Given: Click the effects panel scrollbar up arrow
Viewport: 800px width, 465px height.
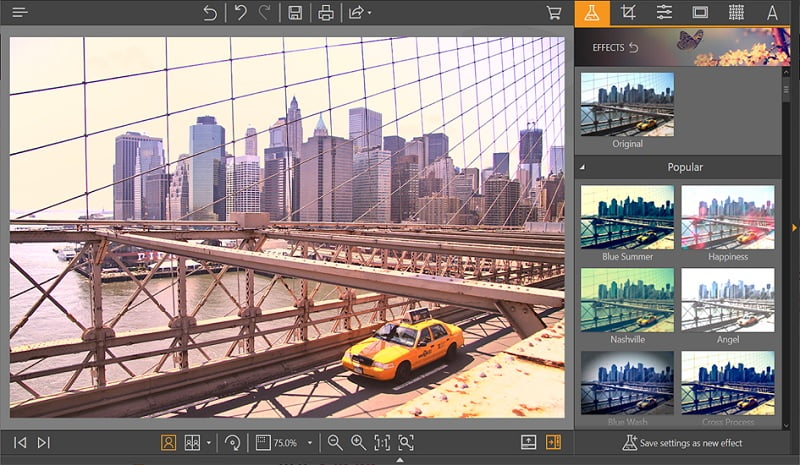Looking at the screenshot, I should (786, 72).
